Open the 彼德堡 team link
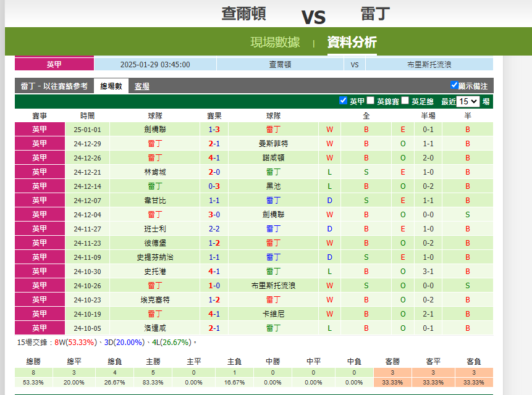This screenshot has width=532, height=395. tap(155, 243)
